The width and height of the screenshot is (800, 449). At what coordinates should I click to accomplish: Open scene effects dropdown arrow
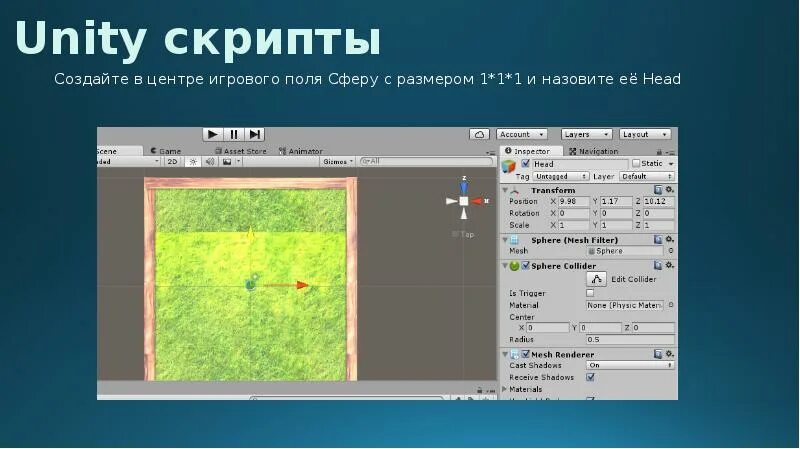(x=238, y=161)
